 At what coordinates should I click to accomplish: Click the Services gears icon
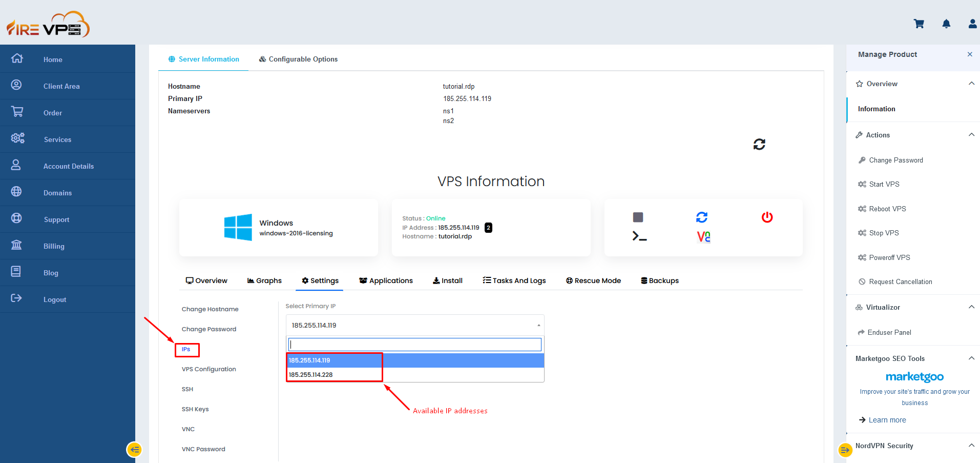[17, 138]
